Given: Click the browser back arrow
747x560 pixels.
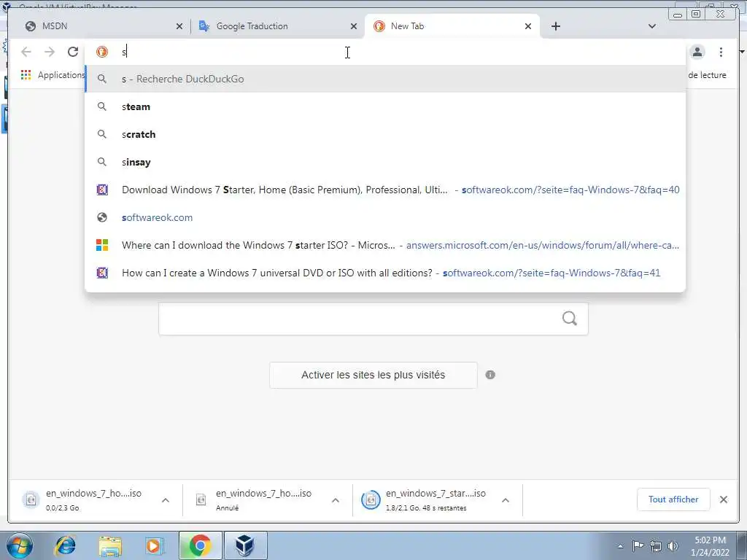Looking at the screenshot, I should click(x=26, y=52).
